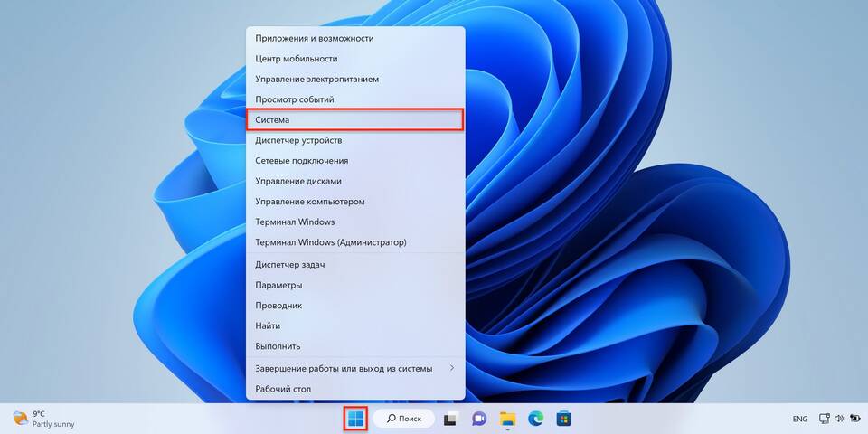Select "Терминал Windows (Администратор)" menu item

[355, 242]
